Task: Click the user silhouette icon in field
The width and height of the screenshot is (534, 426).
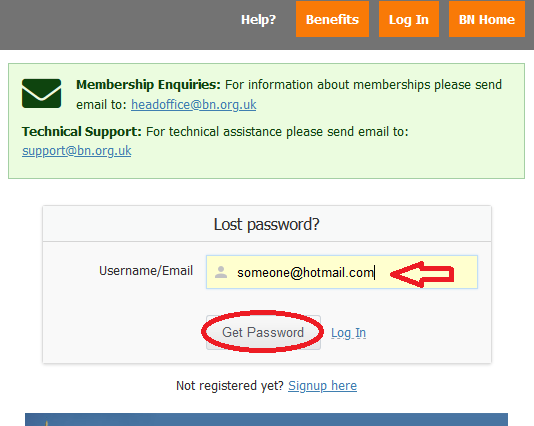Action: pos(221,272)
